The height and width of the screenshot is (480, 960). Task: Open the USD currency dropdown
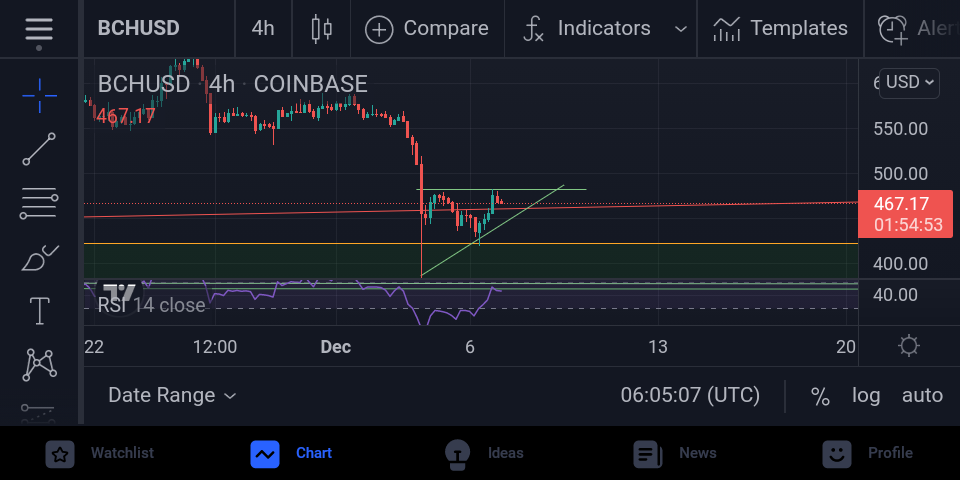pos(909,83)
